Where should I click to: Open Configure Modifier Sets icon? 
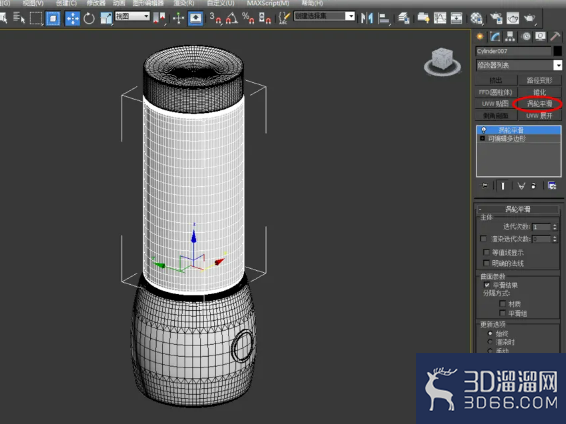pyautogui.click(x=552, y=186)
